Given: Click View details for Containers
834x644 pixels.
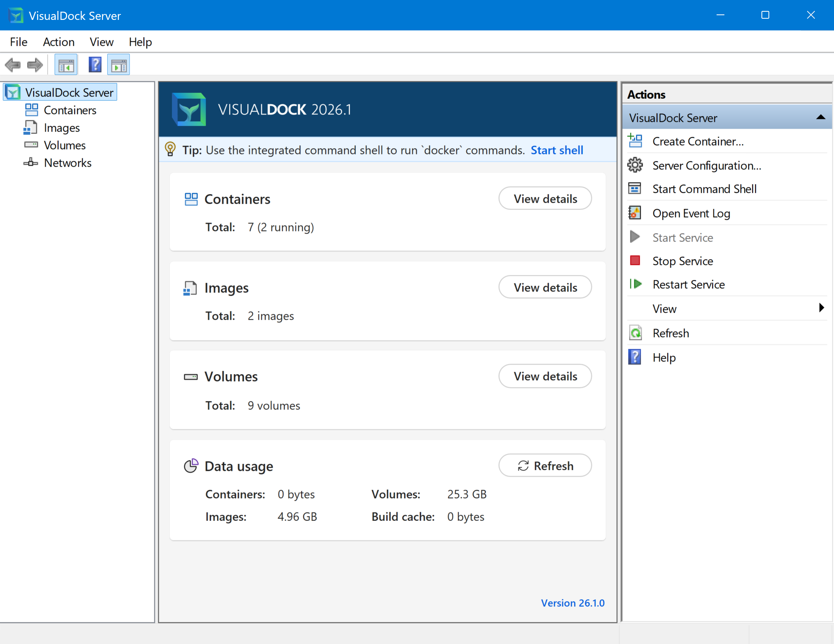Looking at the screenshot, I should tap(545, 199).
